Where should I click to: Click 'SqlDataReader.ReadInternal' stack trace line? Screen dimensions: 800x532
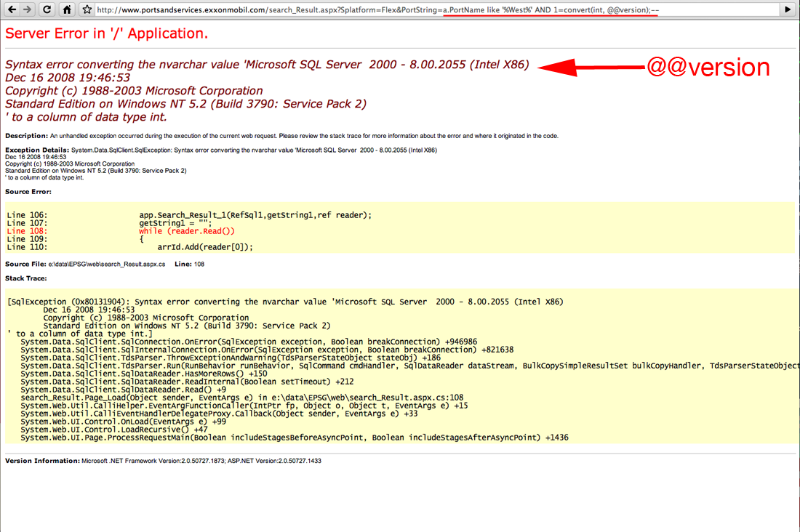pyautogui.click(x=187, y=382)
